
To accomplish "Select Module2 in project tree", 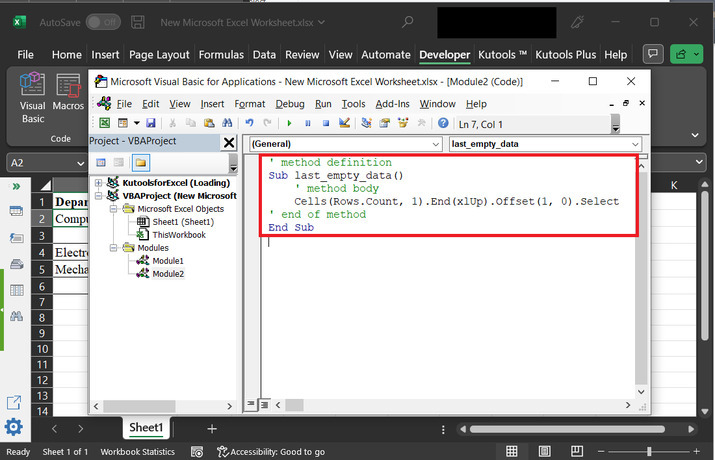I will click(x=168, y=274).
